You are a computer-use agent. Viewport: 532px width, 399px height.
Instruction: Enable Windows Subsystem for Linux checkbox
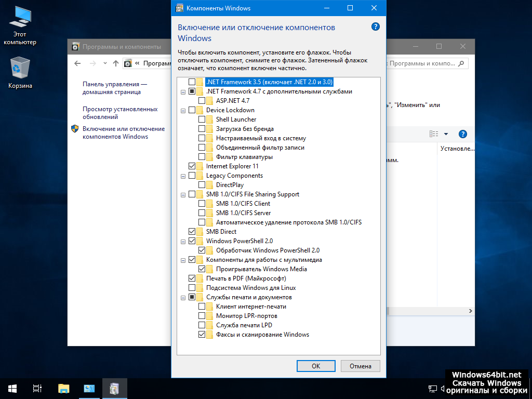[192, 288]
